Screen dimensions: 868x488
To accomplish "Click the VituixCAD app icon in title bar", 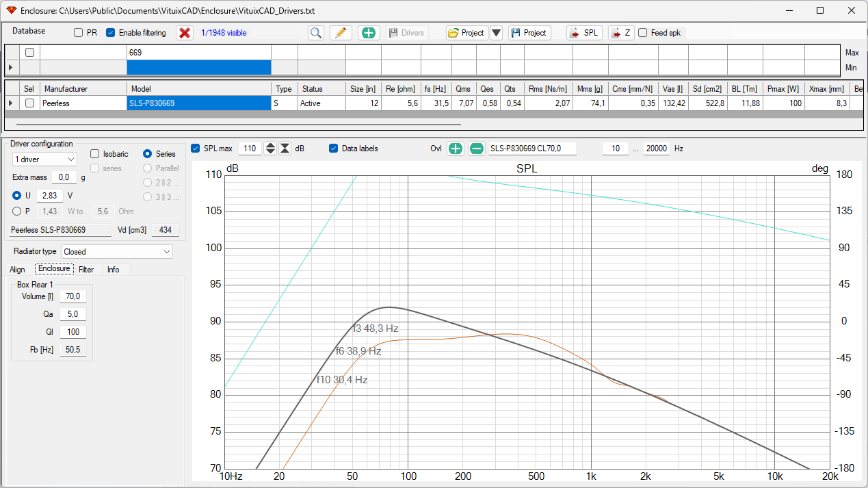I will pyautogui.click(x=10, y=10).
